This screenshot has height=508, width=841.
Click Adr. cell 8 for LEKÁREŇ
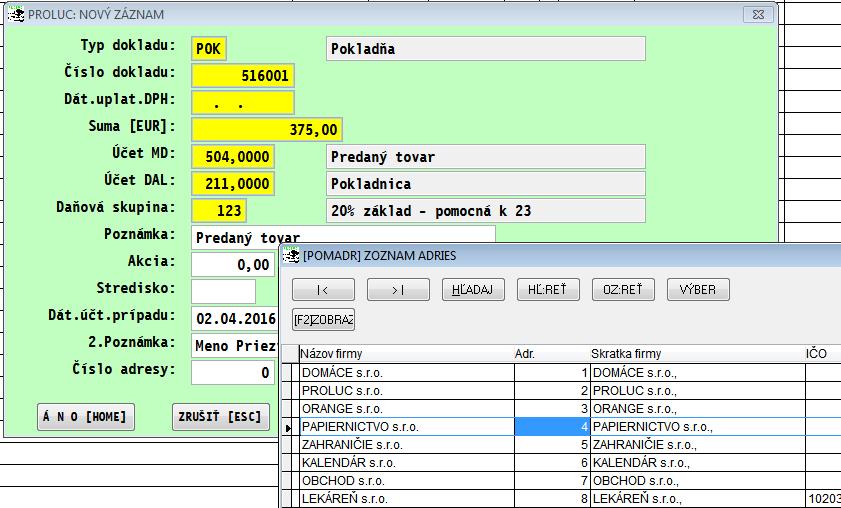pyautogui.click(x=552, y=498)
